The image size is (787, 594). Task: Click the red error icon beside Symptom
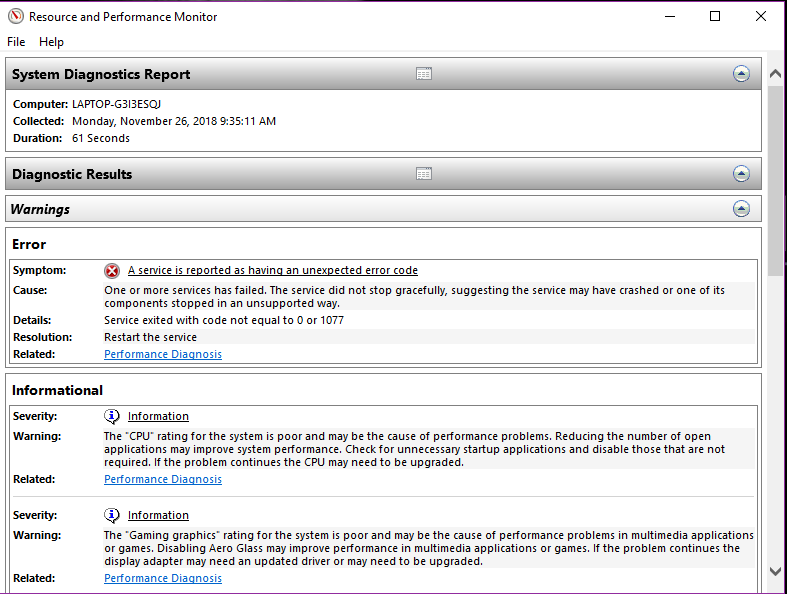tap(112, 271)
